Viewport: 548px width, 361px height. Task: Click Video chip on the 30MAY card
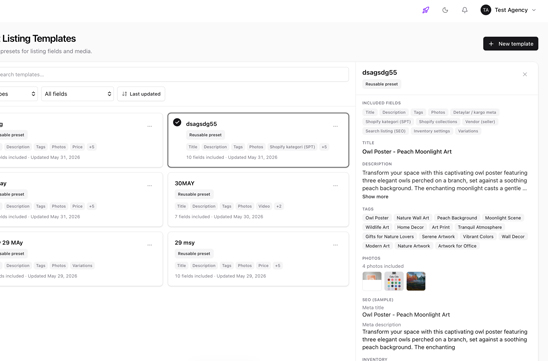point(264,206)
